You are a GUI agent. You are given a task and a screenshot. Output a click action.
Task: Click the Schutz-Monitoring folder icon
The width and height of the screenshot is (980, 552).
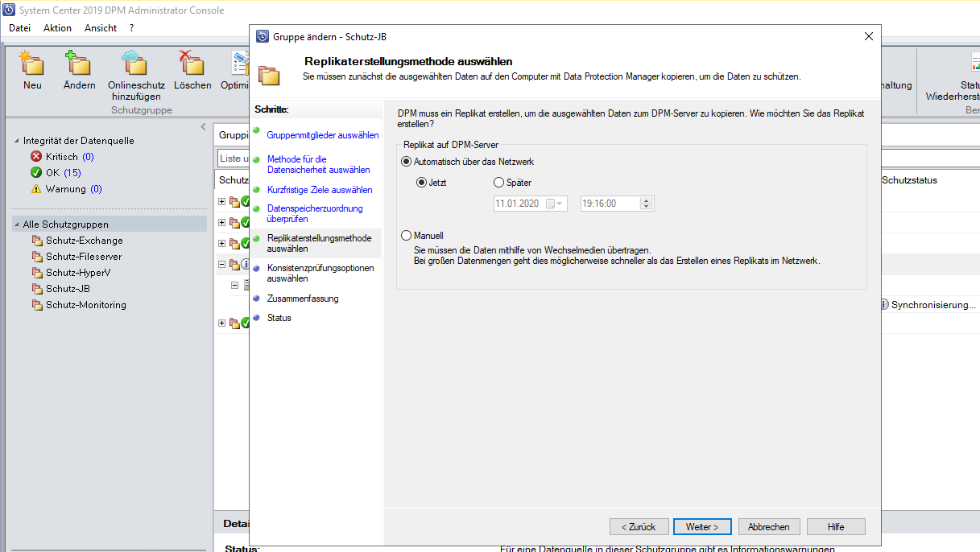click(x=38, y=305)
